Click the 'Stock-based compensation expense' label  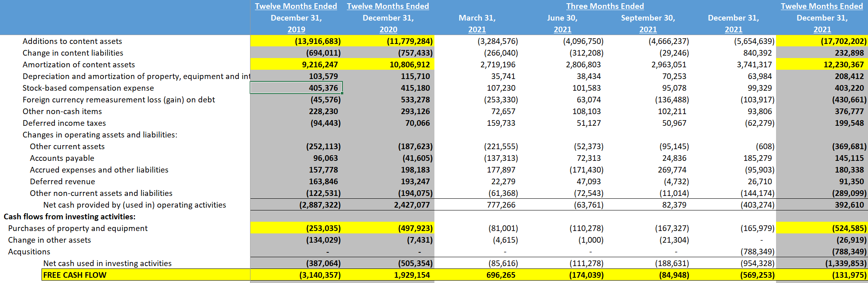coord(88,88)
